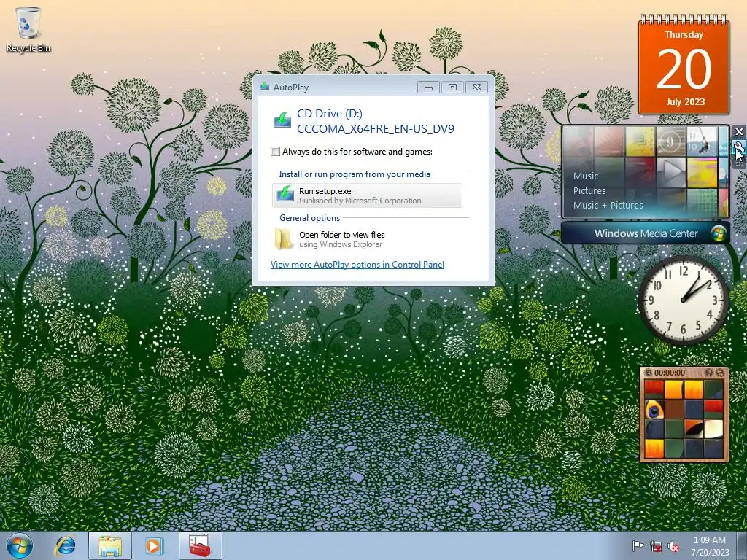Click the number 9 tile in Media Center gadget
The width and height of the screenshot is (747, 560).
(671, 141)
